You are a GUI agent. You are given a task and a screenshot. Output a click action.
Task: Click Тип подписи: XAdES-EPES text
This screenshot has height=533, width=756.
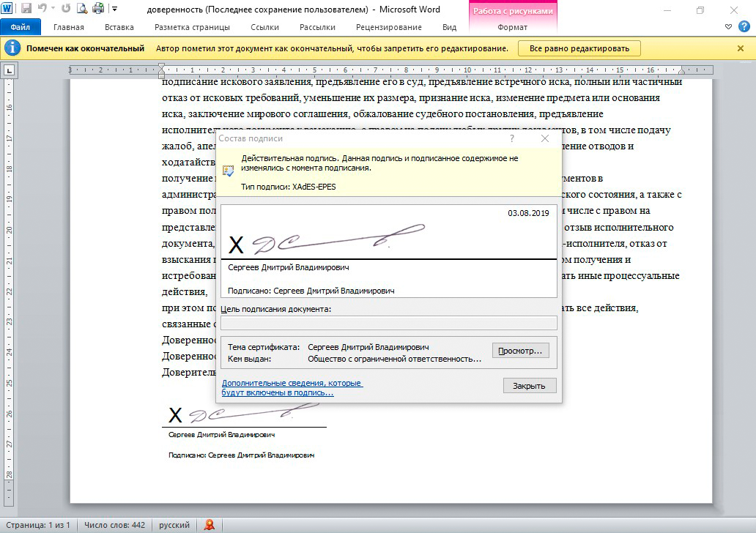pos(289,187)
